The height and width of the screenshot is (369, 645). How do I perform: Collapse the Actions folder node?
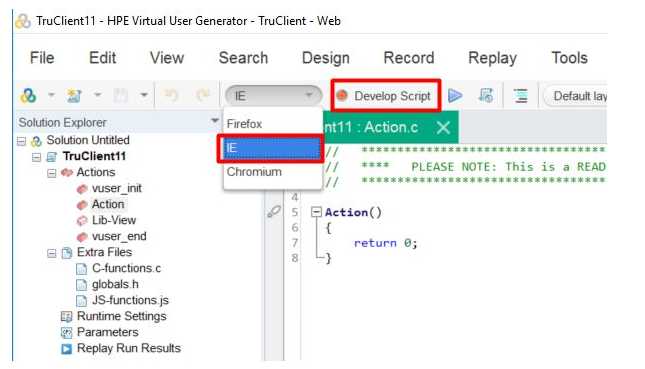51,173
